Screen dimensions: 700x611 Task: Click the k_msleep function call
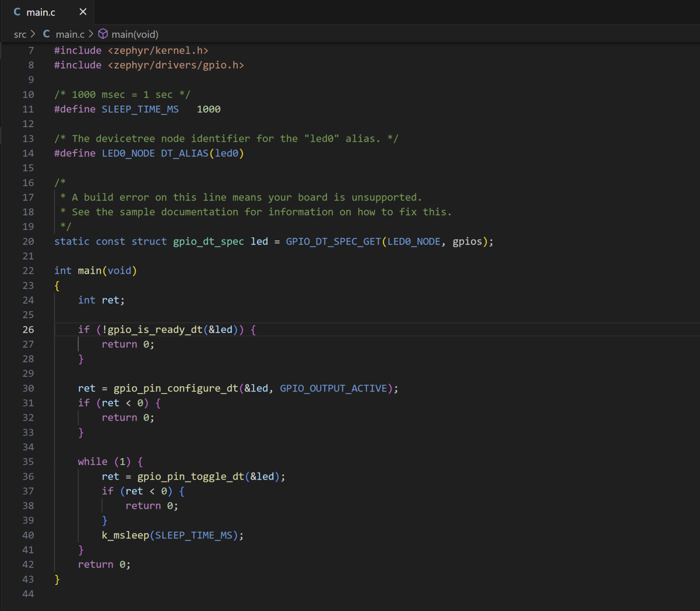pyautogui.click(x=125, y=535)
